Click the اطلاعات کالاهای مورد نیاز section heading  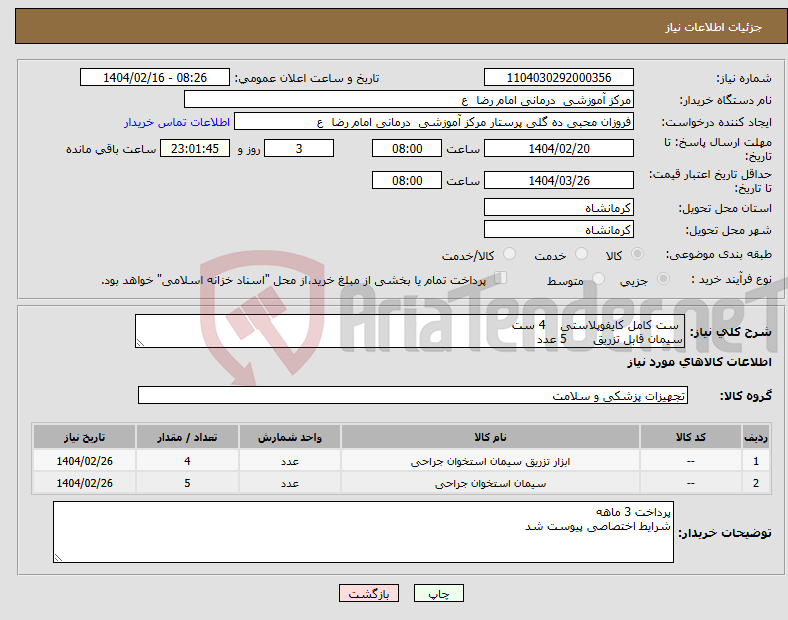click(x=699, y=362)
